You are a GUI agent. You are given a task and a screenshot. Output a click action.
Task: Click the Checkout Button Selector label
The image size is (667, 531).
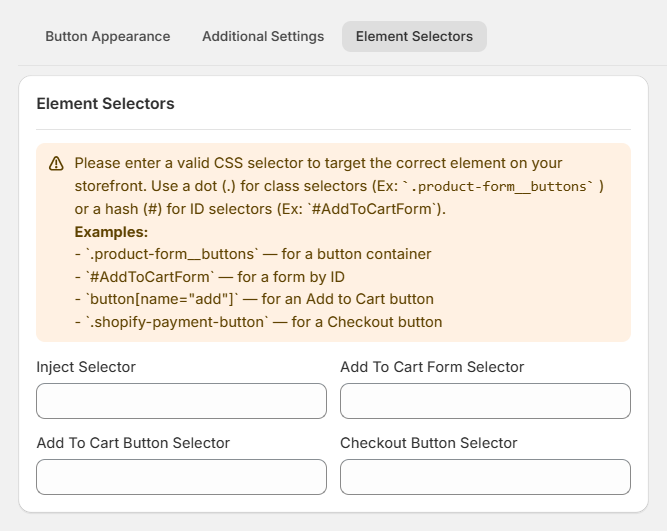[429, 443]
